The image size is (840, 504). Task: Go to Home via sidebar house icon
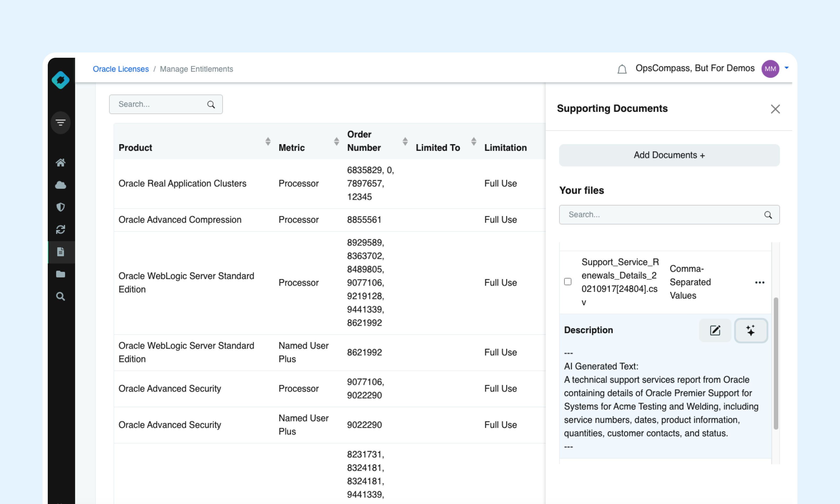pos(61,162)
